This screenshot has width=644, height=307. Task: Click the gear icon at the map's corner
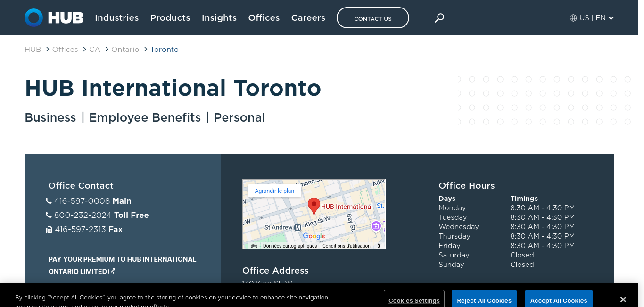click(379, 246)
